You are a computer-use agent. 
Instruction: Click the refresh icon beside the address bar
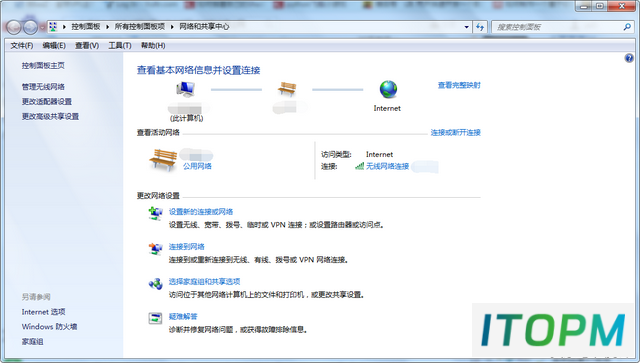[480, 27]
